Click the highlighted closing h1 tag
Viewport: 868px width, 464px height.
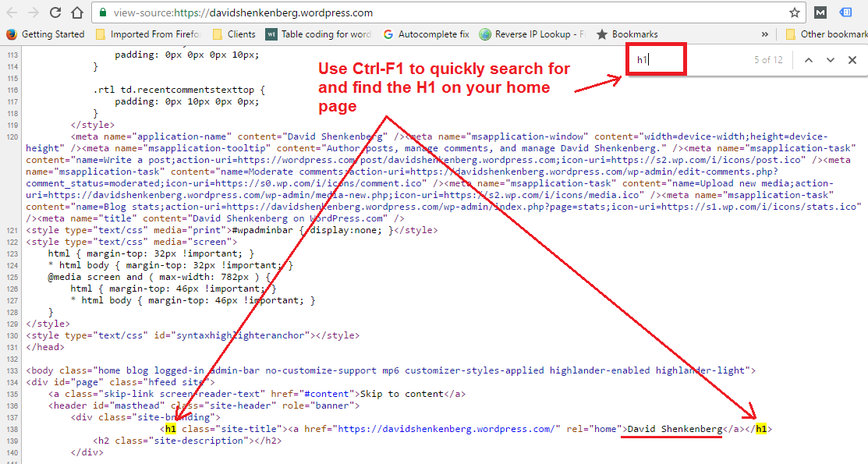(x=761, y=429)
